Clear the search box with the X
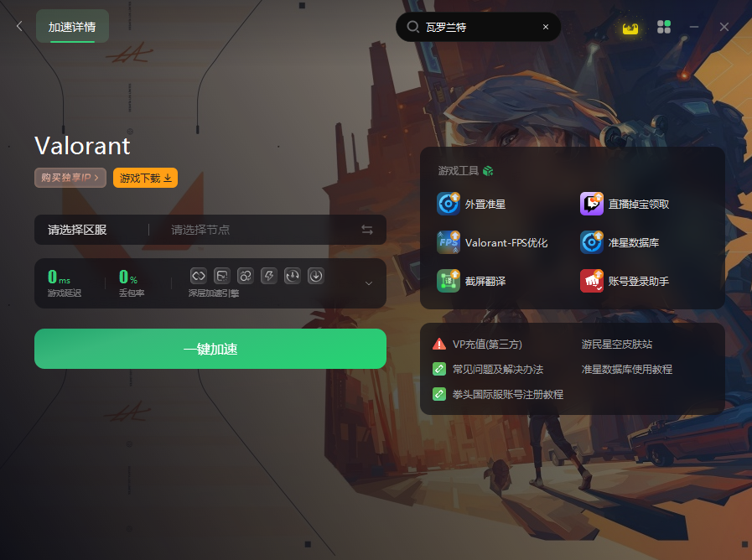752x560 pixels. 545,27
